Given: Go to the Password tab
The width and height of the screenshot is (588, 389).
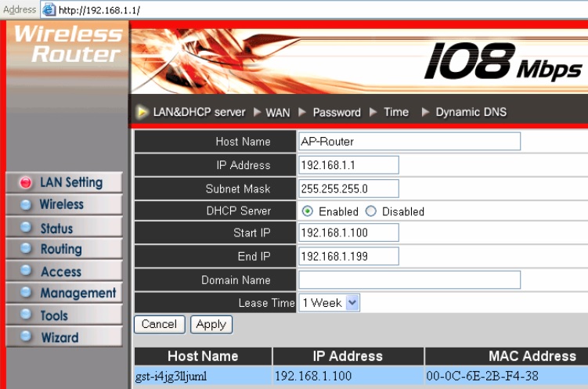Looking at the screenshot, I should (337, 113).
